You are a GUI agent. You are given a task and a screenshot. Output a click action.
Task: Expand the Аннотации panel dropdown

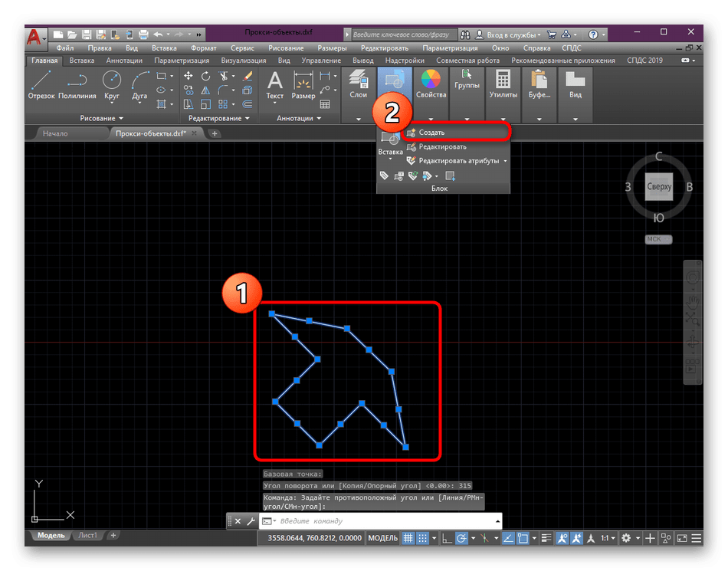coord(299,118)
